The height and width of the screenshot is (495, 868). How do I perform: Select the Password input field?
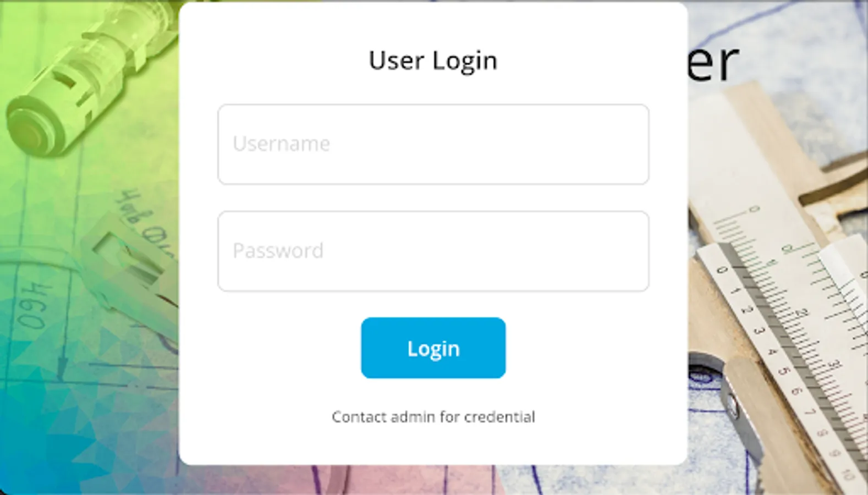(433, 251)
